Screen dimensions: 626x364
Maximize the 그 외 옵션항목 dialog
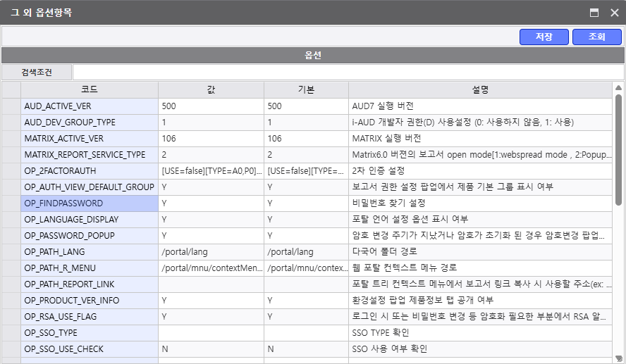point(594,13)
